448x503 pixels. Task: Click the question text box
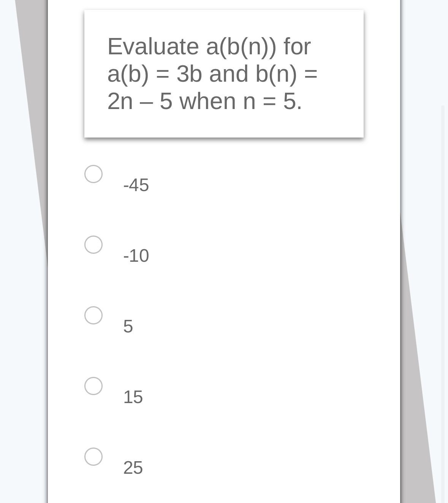(224, 74)
